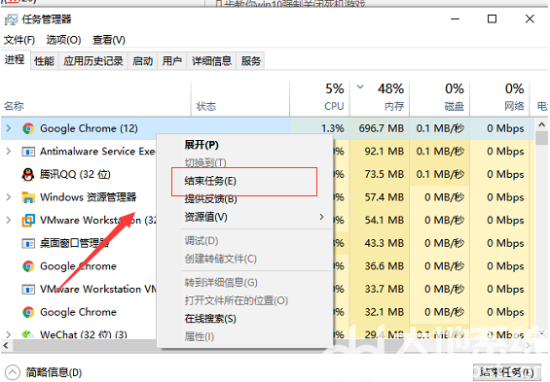Select the 桌面窗口管理器 process name
The height and width of the screenshot is (382, 550).
point(74,243)
